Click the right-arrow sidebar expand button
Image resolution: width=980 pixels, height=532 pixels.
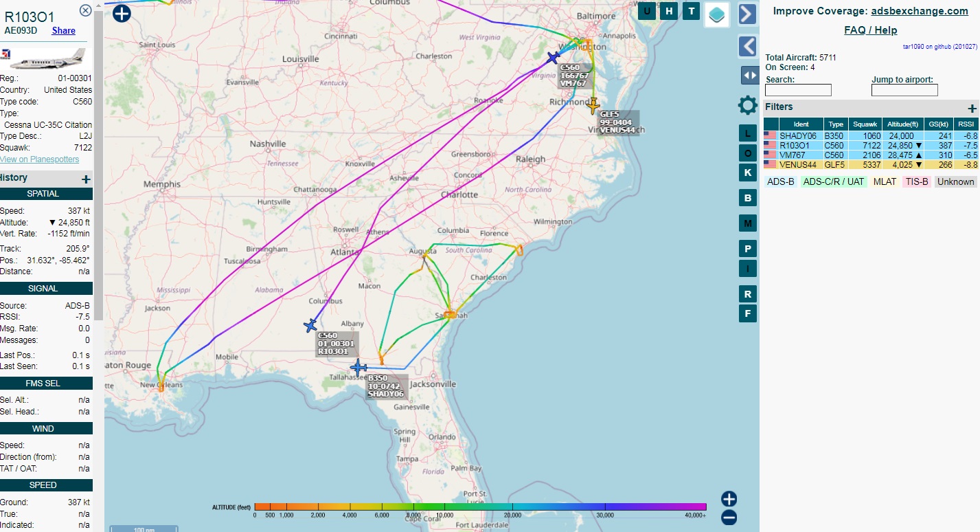(x=747, y=14)
